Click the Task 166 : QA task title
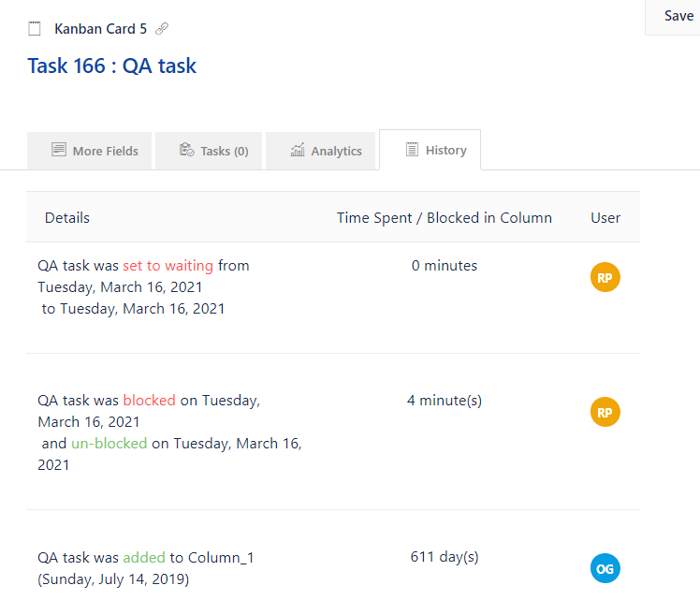 (111, 66)
